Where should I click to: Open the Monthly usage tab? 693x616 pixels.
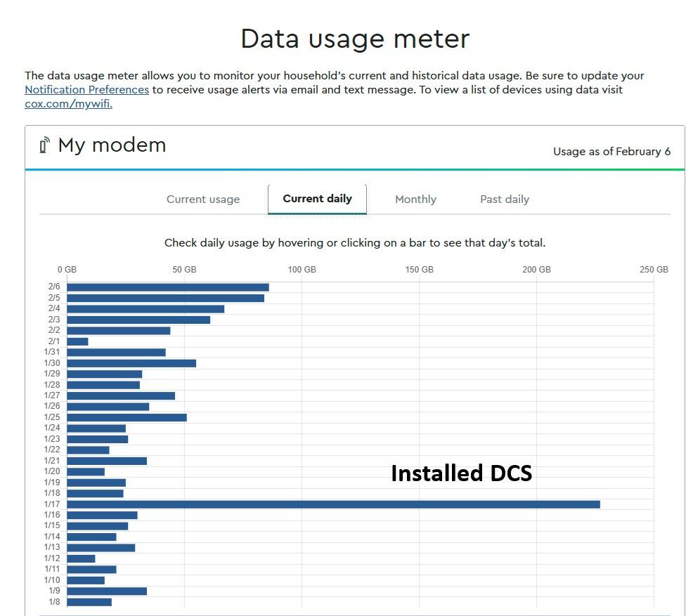[415, 199]
